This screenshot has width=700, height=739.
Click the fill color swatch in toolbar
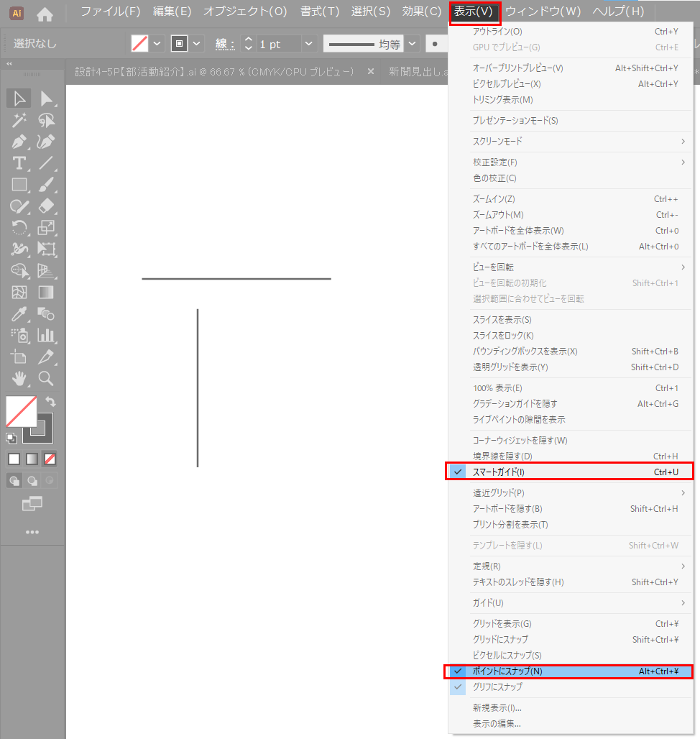click(21, 411)
